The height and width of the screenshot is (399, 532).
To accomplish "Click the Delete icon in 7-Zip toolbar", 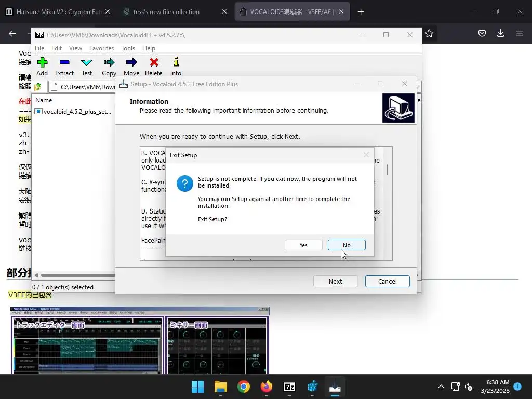I will click(x=154, y=62).
